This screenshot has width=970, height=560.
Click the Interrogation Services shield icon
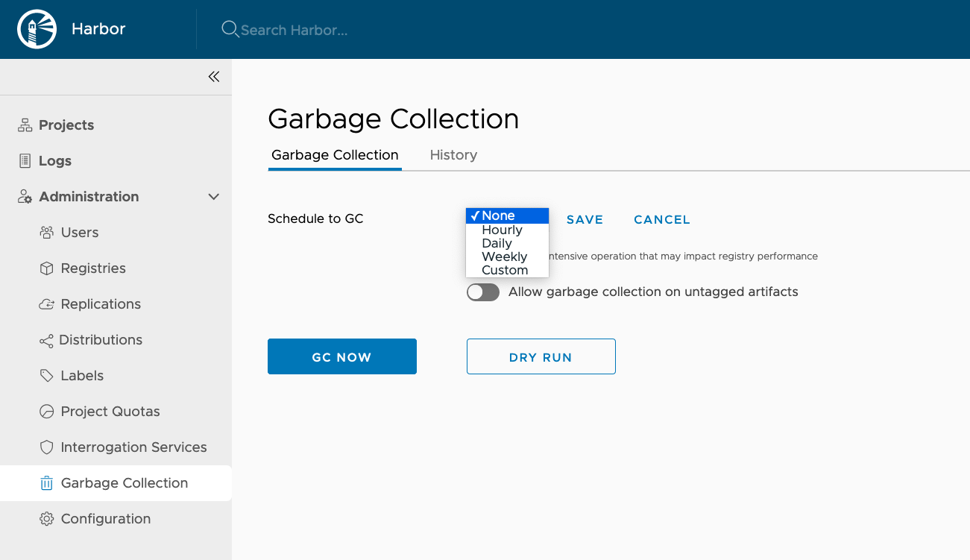point(46,447)
